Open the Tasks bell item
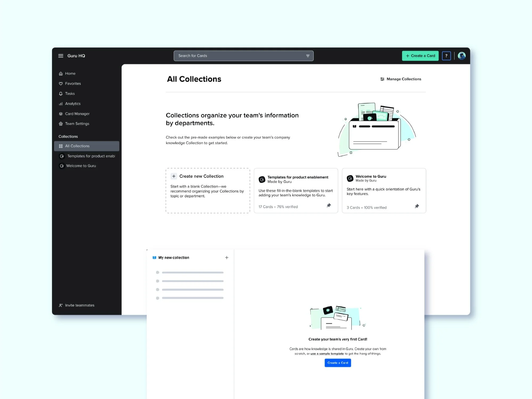 click(70, 94)
